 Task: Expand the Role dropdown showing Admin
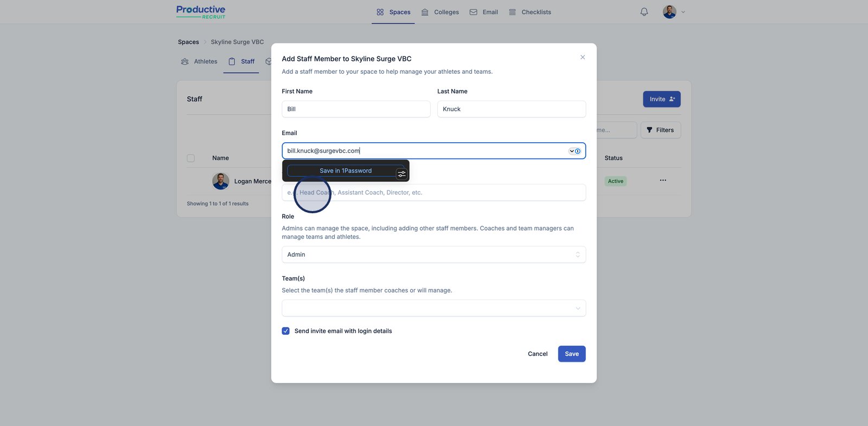coord(433,255)
